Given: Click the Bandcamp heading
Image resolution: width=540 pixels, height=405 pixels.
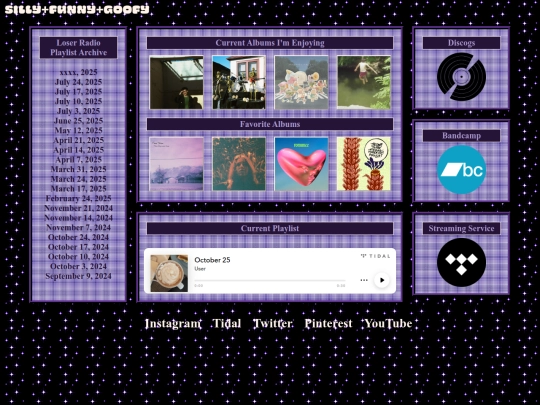Looking at the screenshot, I should [x=461, y=135].
